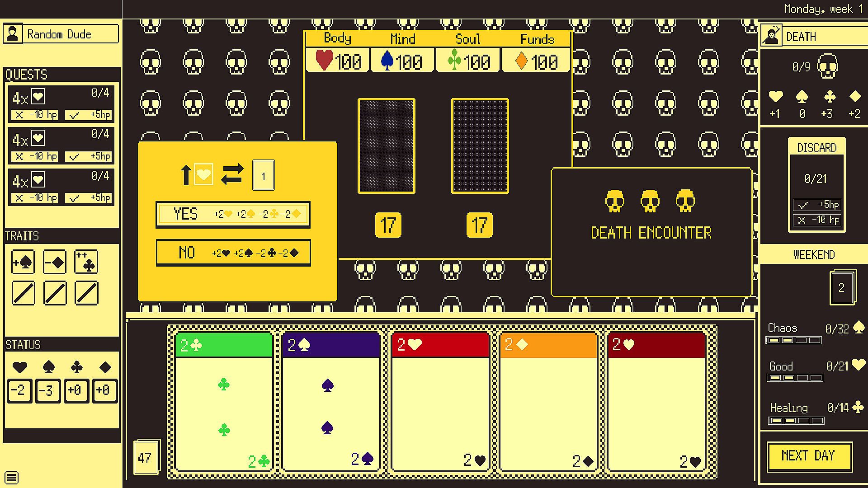Select the double plus club trait
This screenshot has width=868, height=488.
[86, 262]
